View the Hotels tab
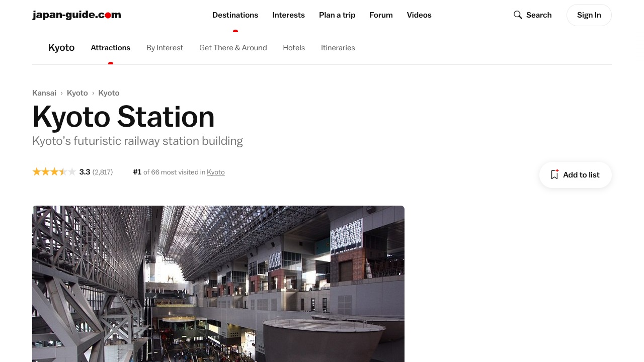644x362 pixels. coord(294,48)
